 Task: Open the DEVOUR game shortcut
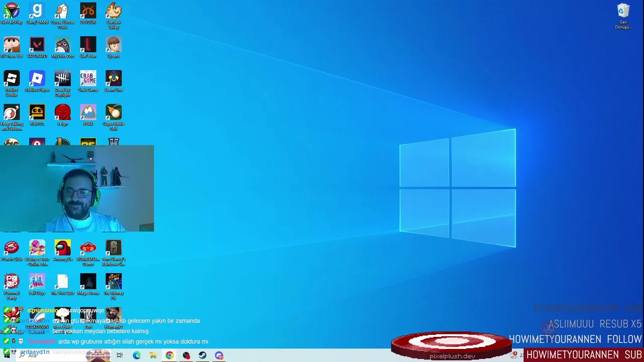[88, 14]
